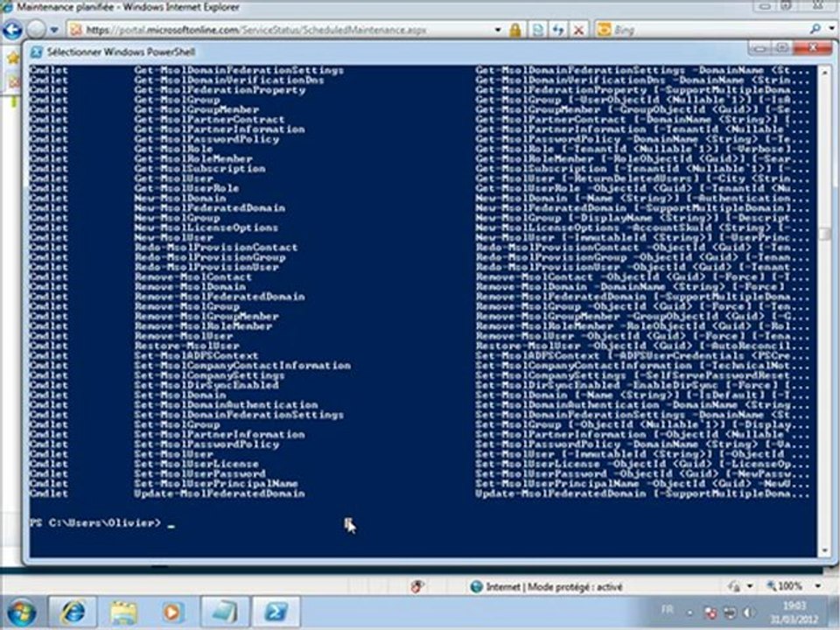Click Redo-MsolProvisionContact in name column
The height and width of the screenshot is (630, 840).
pyautogui.click(x=216, y=248)
